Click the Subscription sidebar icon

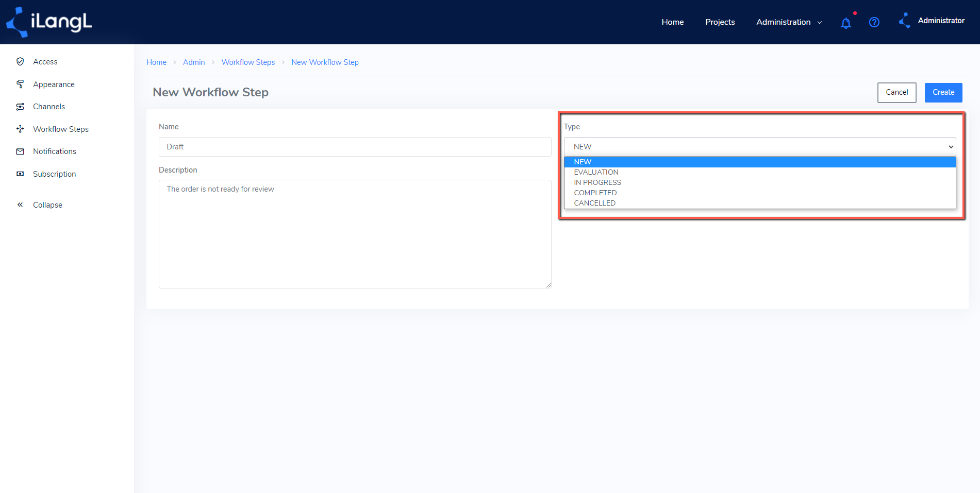(x=20, y=174)
